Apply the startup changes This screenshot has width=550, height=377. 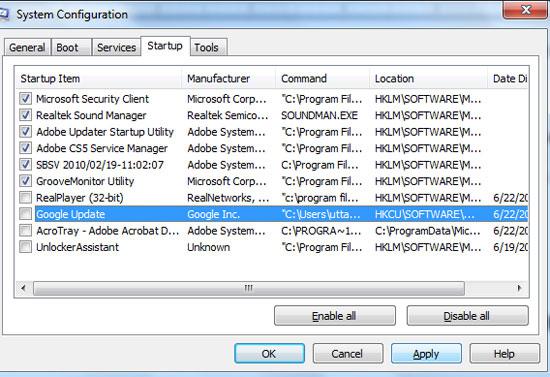tap(426, 354)
